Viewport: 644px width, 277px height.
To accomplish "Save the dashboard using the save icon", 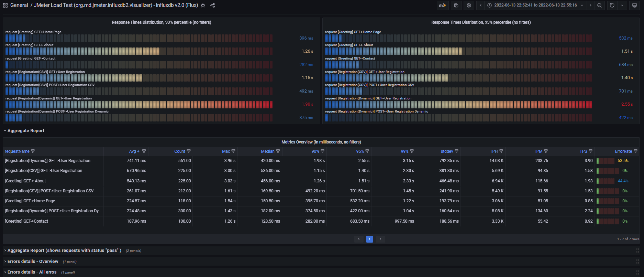I will (x=456, y=6).
